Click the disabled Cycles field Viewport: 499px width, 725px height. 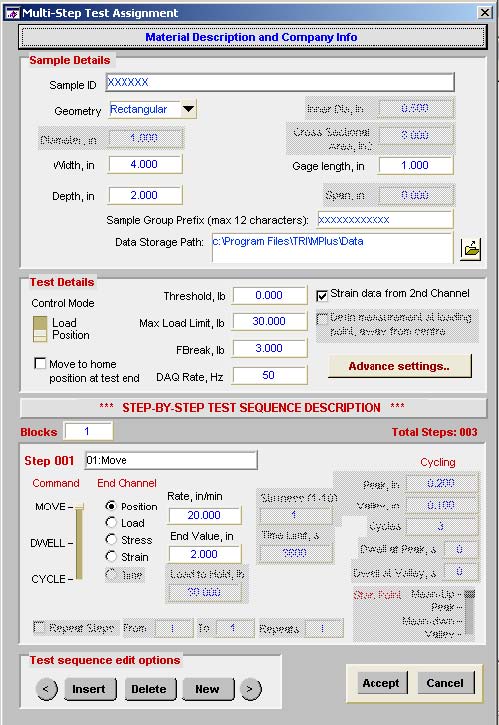[441, 526]
